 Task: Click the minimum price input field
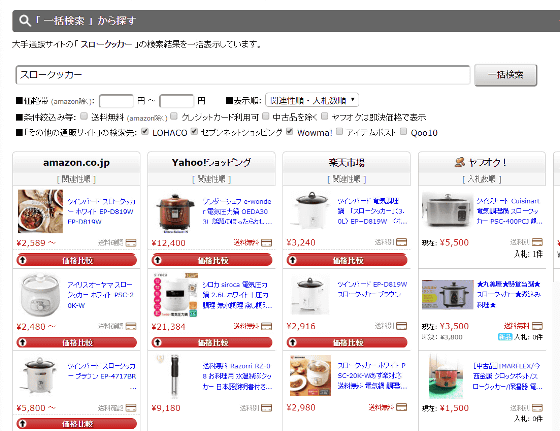coord(116,101)
